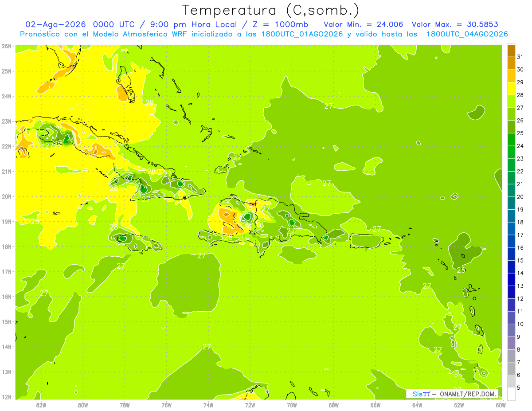Click the '14N' latitude axis label
Viewport: 532px width, 411px height.
pos(6,347)
